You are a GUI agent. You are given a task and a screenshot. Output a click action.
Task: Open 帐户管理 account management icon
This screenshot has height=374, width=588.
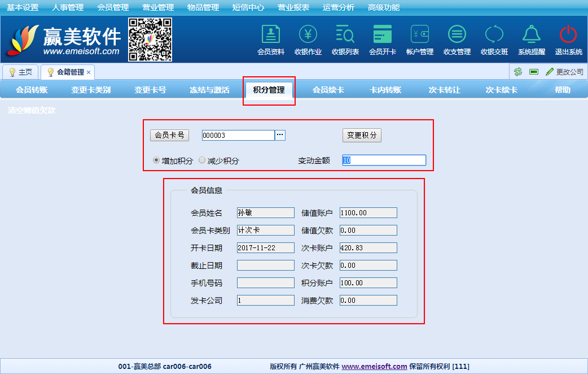click(x=420, y=35)
